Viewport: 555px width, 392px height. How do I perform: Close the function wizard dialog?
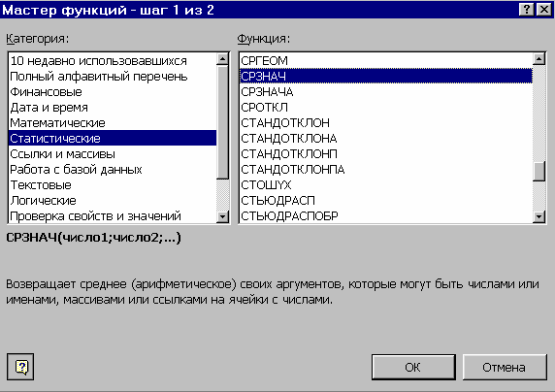click(543, 10)
